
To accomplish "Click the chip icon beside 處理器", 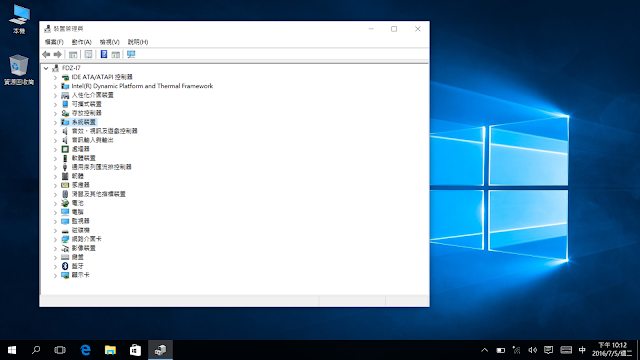I will (65, 149).
